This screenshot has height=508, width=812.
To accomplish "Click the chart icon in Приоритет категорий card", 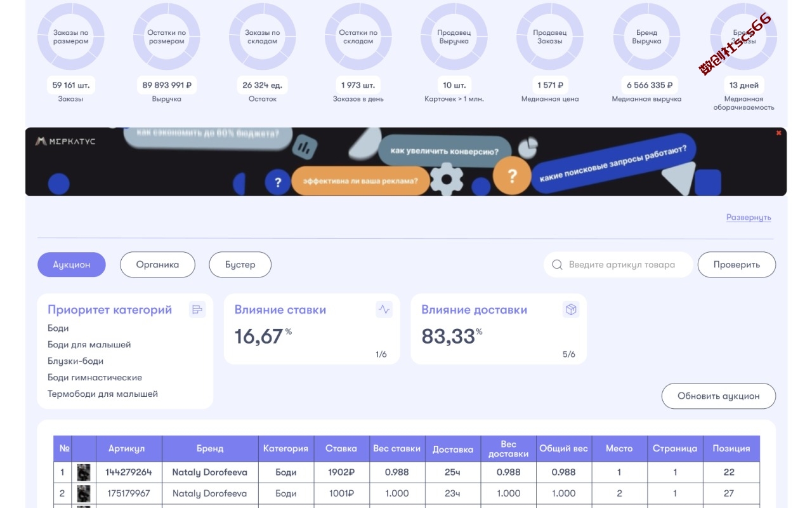I will 197,310.
